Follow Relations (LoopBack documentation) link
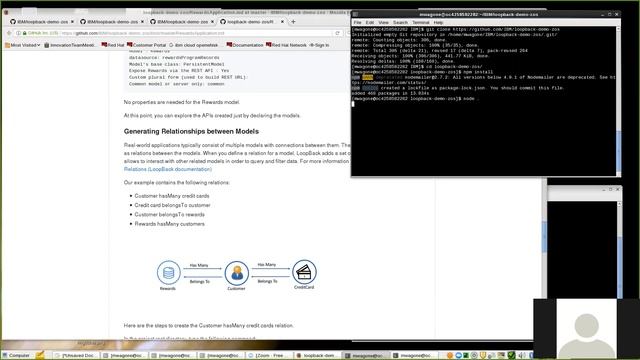This screenshot has height=360, width=640. click(x=168, y=169)
